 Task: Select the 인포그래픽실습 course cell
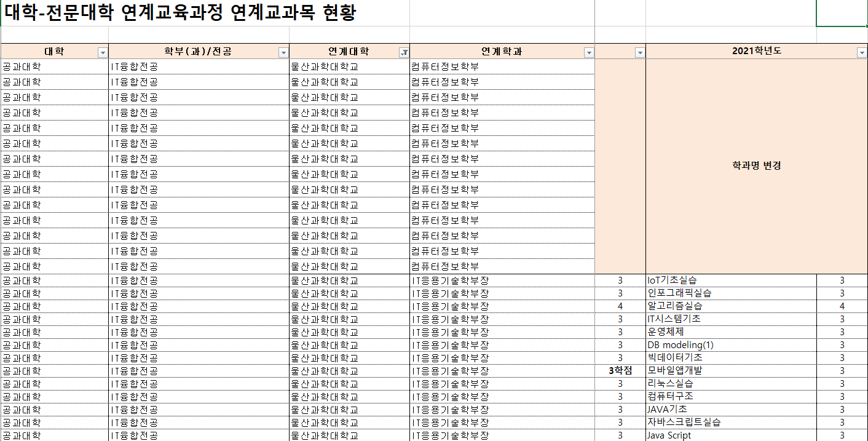731,293
